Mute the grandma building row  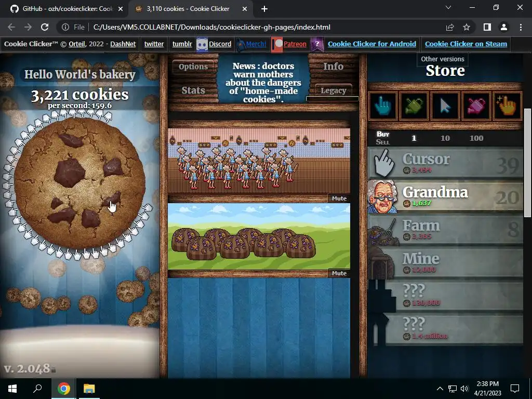[339, 198]
